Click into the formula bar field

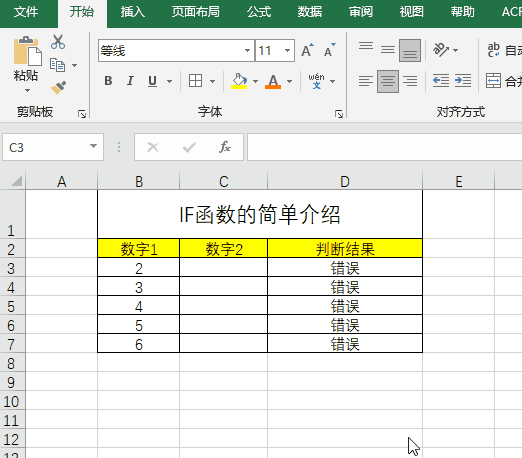384,147
